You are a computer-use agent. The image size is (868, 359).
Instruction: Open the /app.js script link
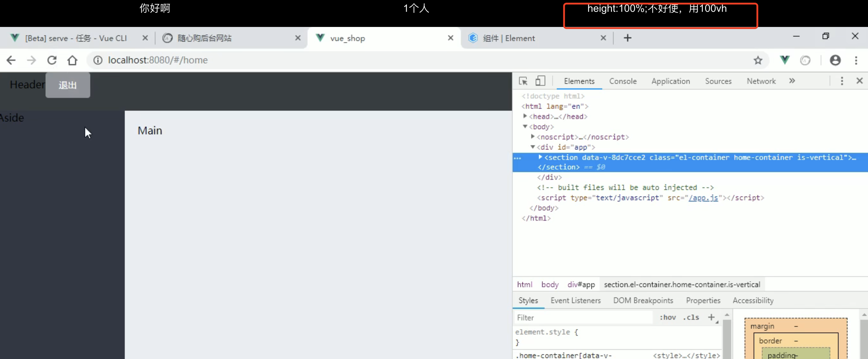pos(703,198)
